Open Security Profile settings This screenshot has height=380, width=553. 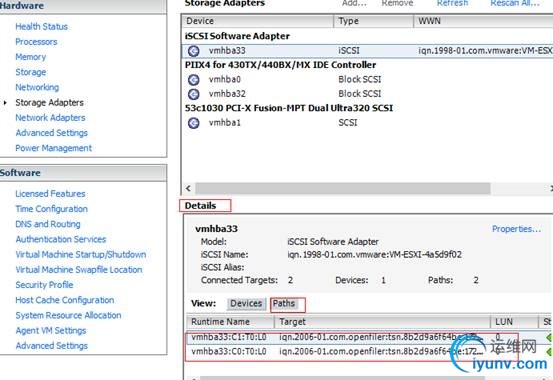44,285
